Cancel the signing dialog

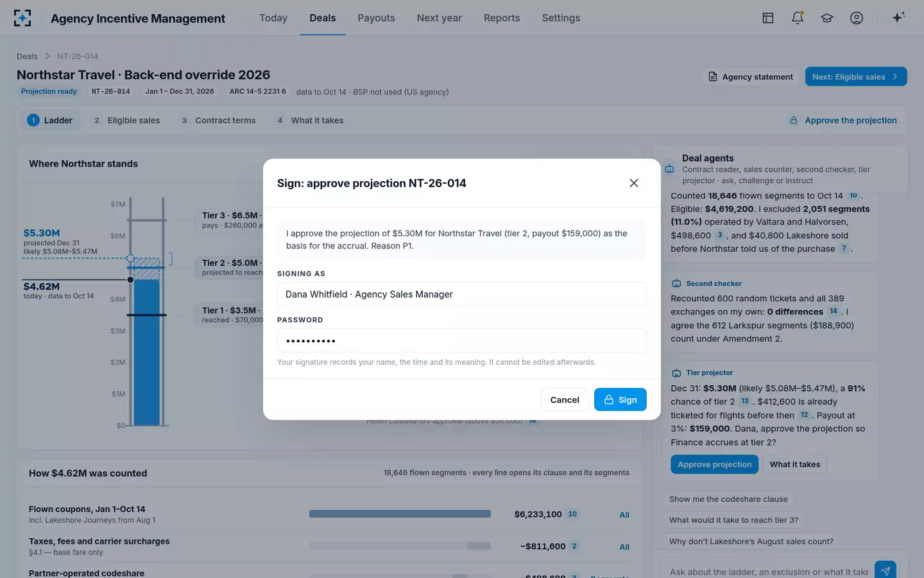565,399
